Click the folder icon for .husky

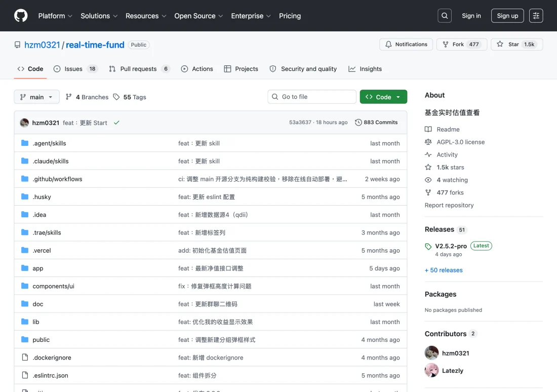point(24,197)
